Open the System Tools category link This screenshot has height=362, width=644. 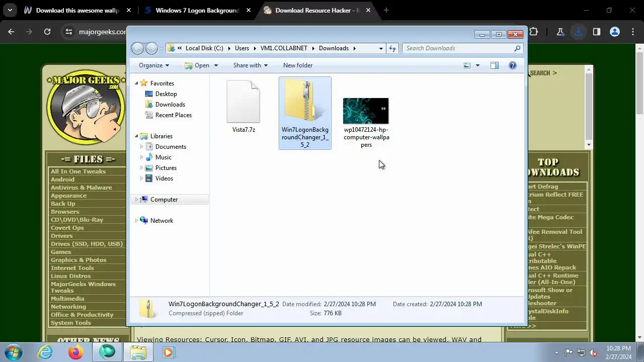tap(71, 323)
